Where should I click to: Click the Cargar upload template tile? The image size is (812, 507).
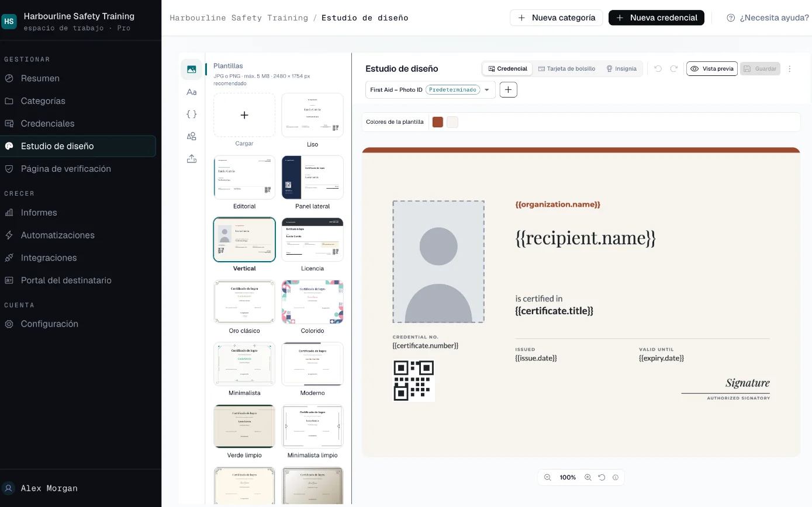pyautogui.click(x=244, y=115)
